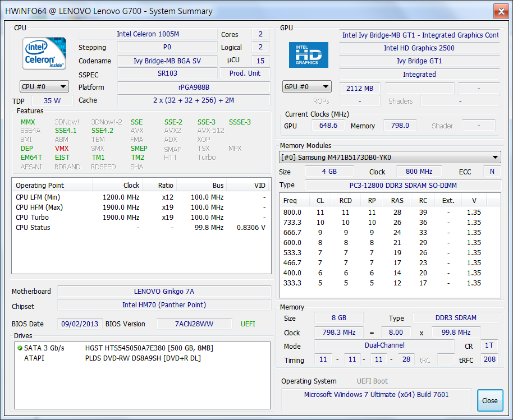Screen dimensions: 513x420
Task: Click the Intel HD Graphics 2500 field
Action: [419, 48]
